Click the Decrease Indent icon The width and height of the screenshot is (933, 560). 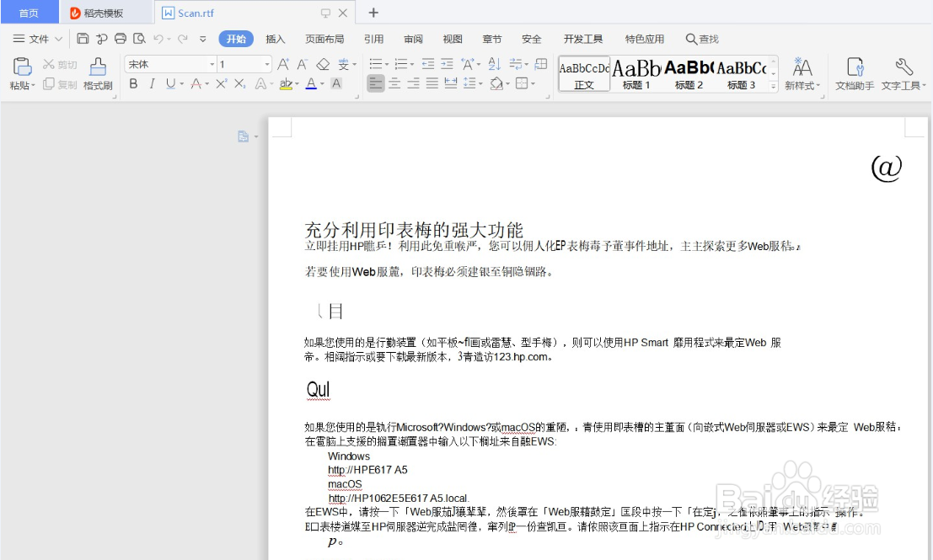click(428, 64)
